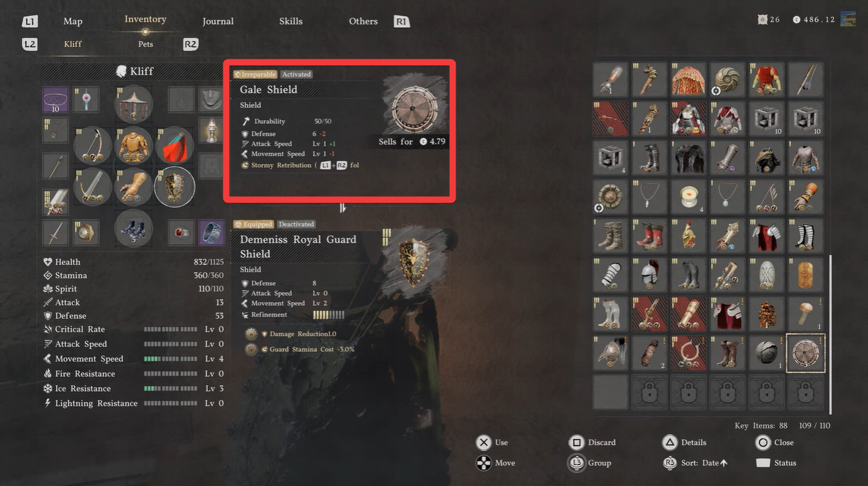Switch to the Pets sub-tab

click(x=145, y=44)
